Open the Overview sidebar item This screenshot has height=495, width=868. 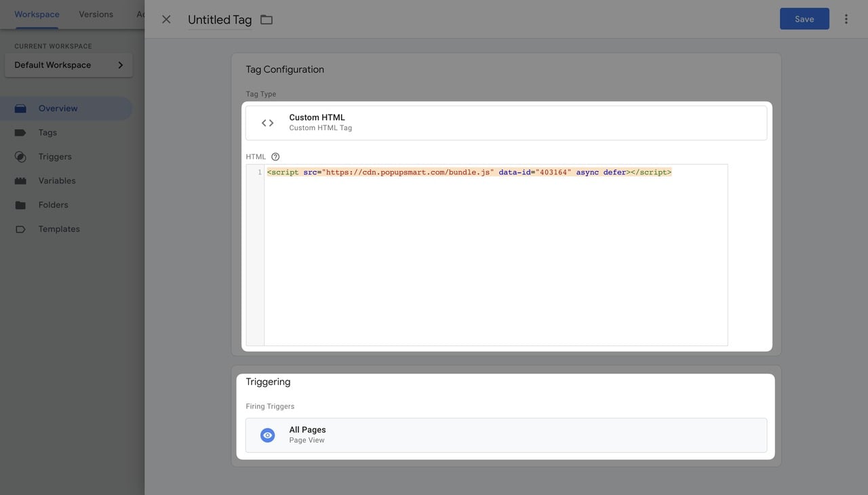tap(66, 108)
